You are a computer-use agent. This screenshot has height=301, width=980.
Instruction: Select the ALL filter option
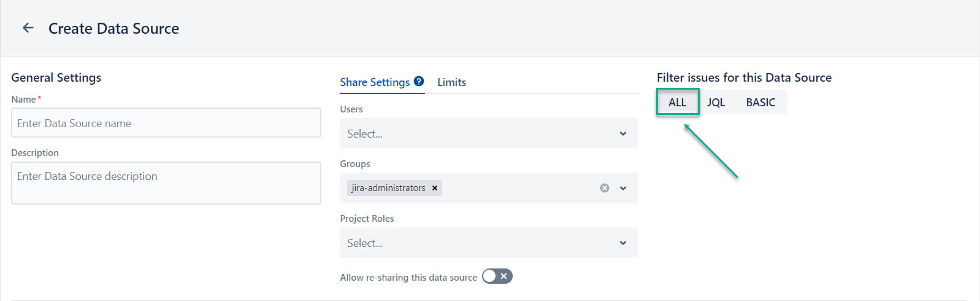677,103
